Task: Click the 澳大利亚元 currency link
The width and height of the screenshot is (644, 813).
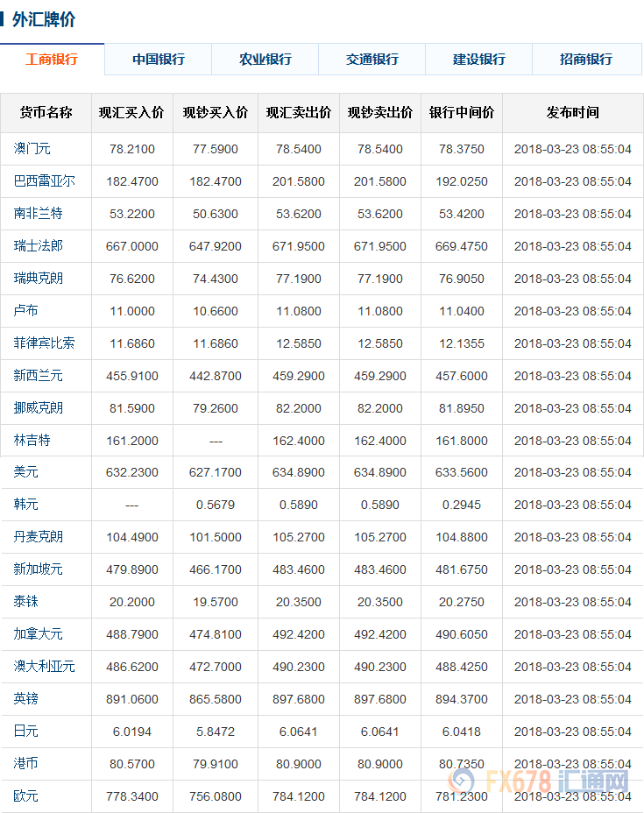Action: pyautogui.click(x=44, y=667)
